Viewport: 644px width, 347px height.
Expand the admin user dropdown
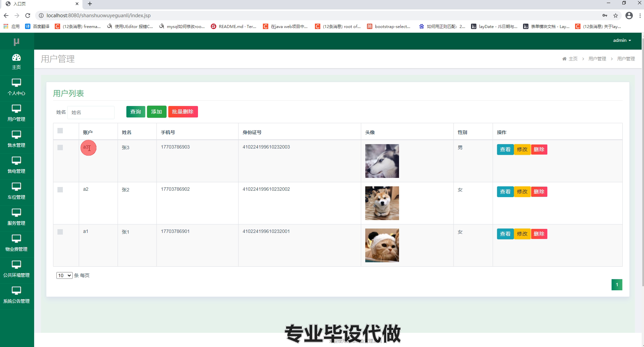(622, 40)
